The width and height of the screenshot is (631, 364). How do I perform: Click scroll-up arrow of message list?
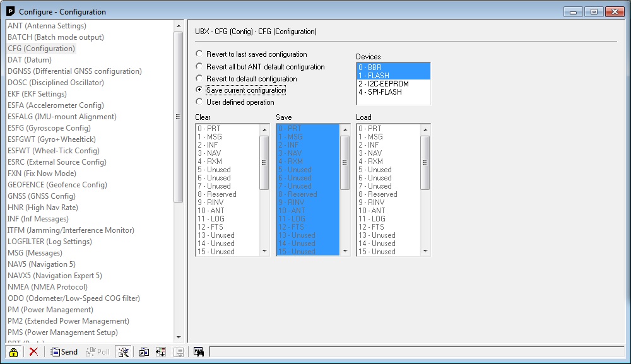click(x=179, y=26)
